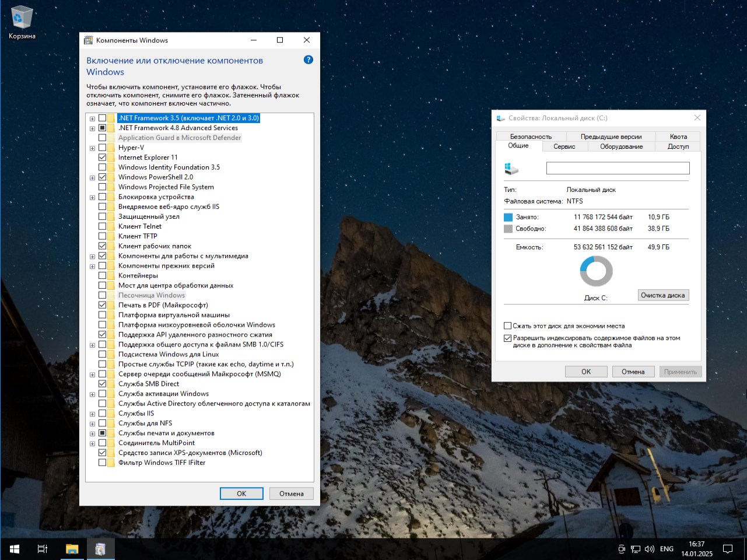This screenshot has width=747, height=560.
Task: Enable the Hyper-V checkbox
Action: (x=103, y=148)
